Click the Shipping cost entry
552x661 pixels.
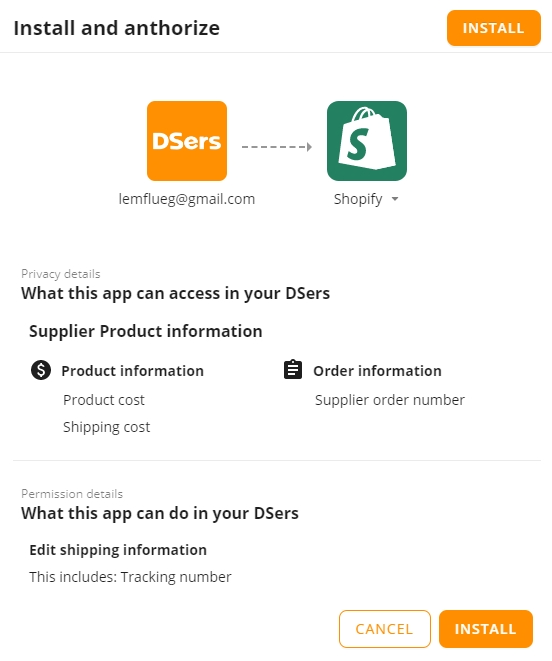click(x=106, y=427)
